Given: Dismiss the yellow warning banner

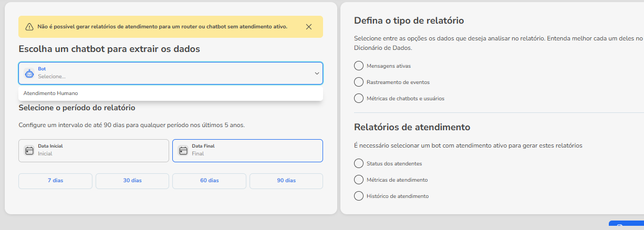Looking at the screenshot, I should pyautogui.click(x=309, y=27).
